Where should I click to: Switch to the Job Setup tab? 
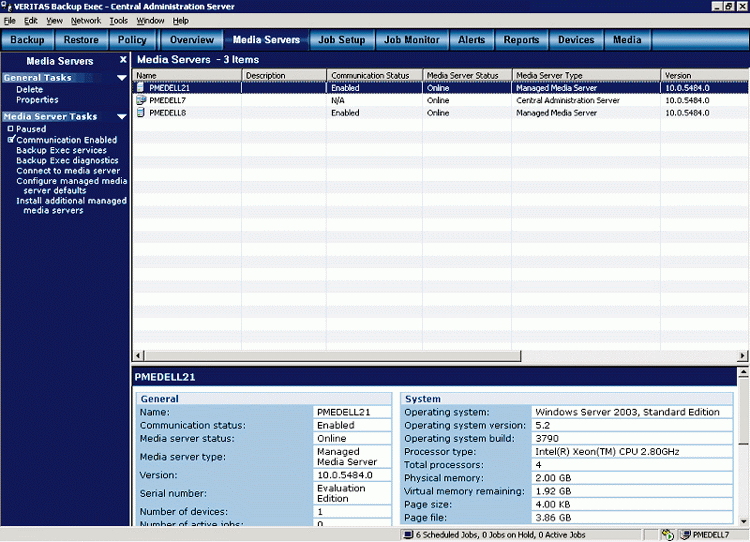[x=342, y=40]
